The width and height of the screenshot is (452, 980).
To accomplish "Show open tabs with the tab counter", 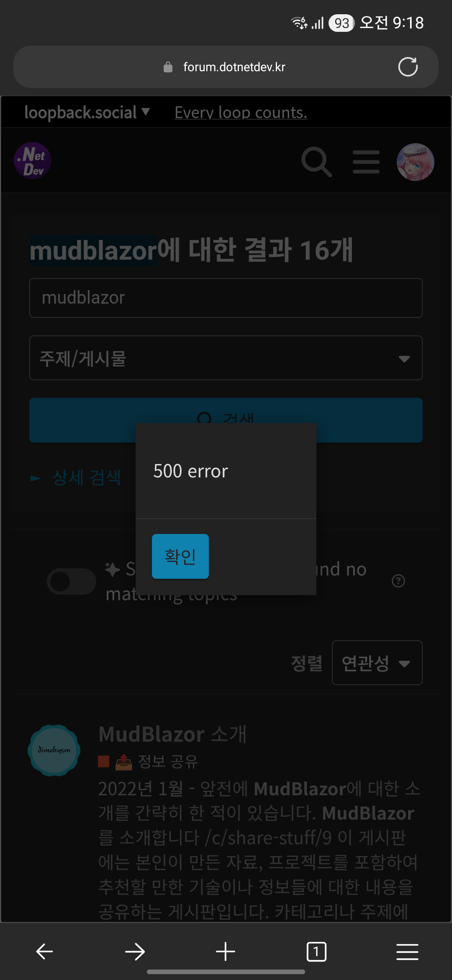I will click(316, 952).
